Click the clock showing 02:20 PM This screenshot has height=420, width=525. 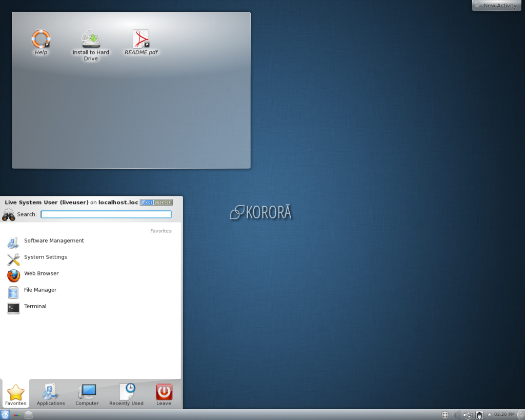click(x=504, y=414)
